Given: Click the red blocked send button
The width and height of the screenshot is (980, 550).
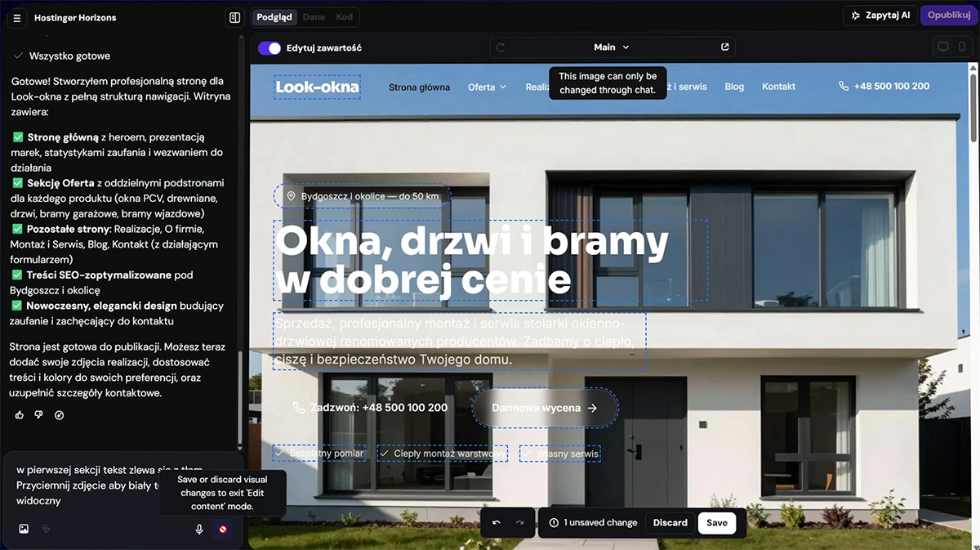Looking at the screenshot, I should click(x=222, y=530).
